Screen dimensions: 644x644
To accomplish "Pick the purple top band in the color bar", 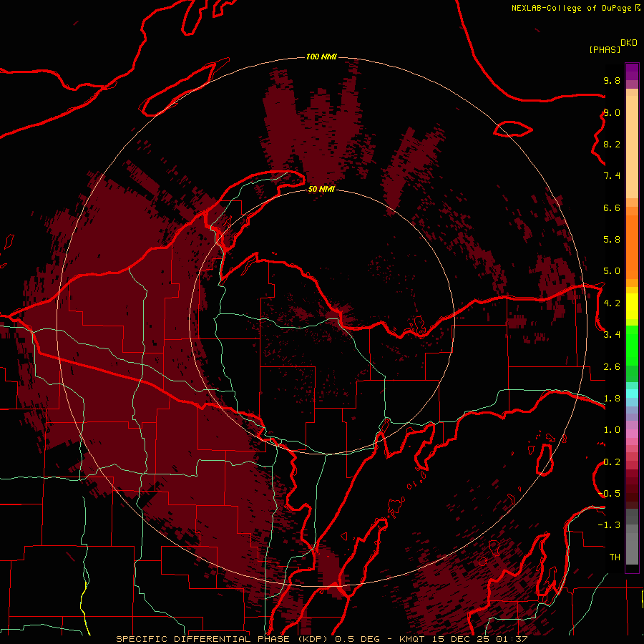I will point(632,72).
